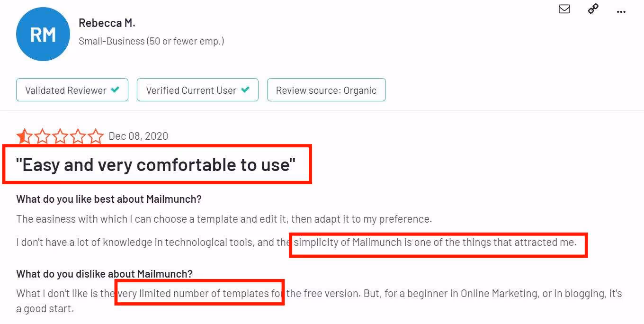Click the Dec 08, 2020 review date
Image resolution: width=644 pixels, height=324 pixels.
pos(138,135)
